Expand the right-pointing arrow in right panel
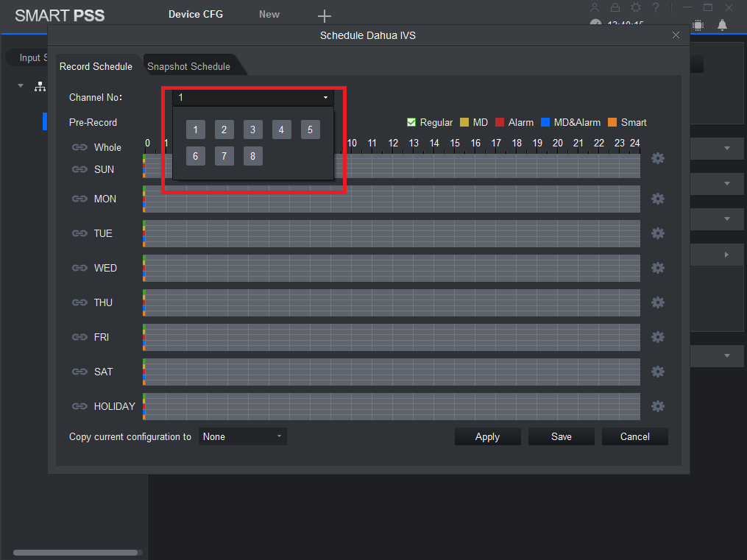 (x=726, y=255)
